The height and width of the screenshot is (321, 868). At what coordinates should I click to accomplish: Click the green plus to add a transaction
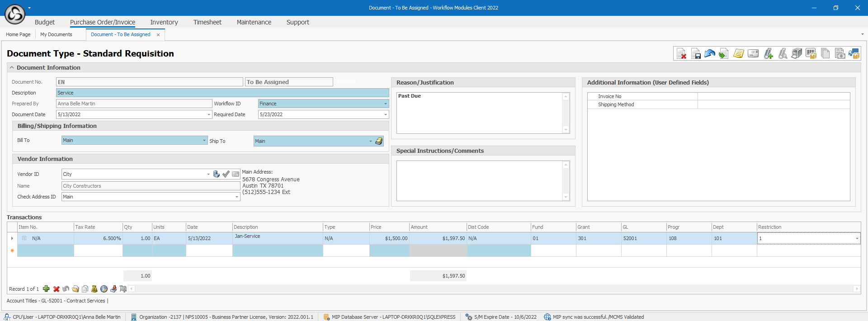46,289
